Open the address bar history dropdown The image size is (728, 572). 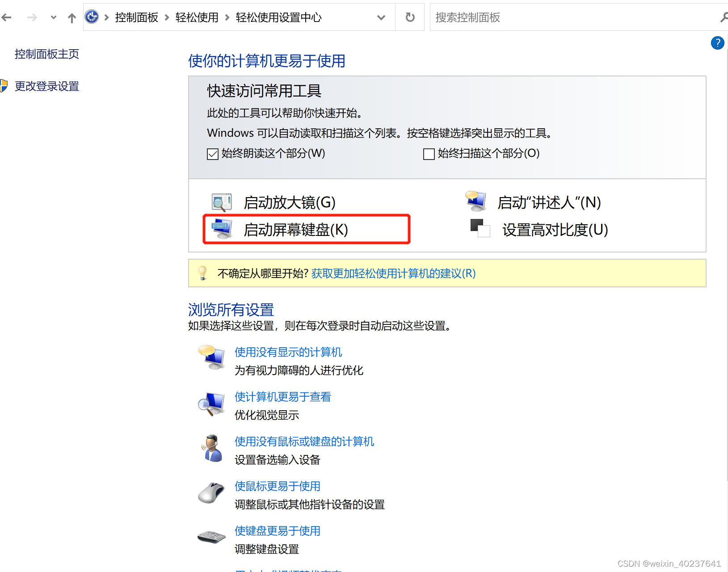click(x=381, y=17)
